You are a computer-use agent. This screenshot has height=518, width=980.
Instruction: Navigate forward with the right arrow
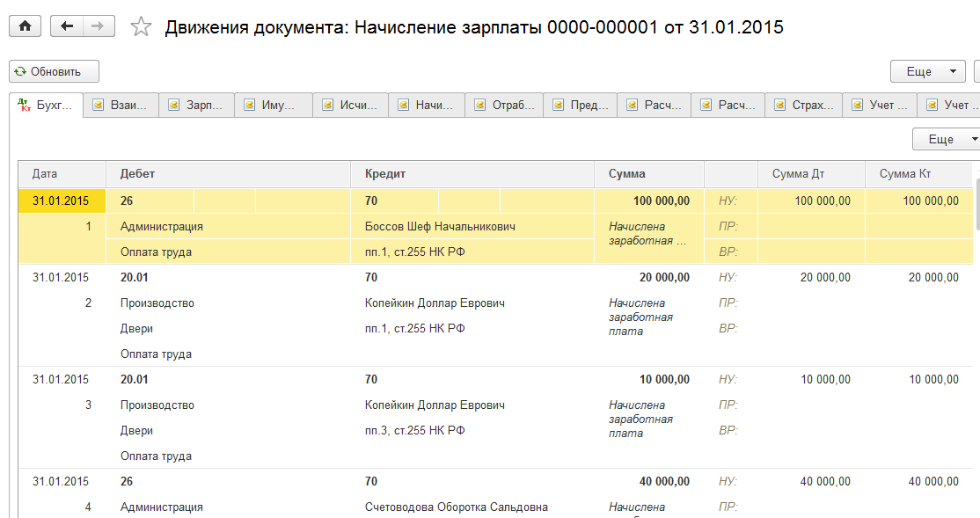(x=99, y=26)
